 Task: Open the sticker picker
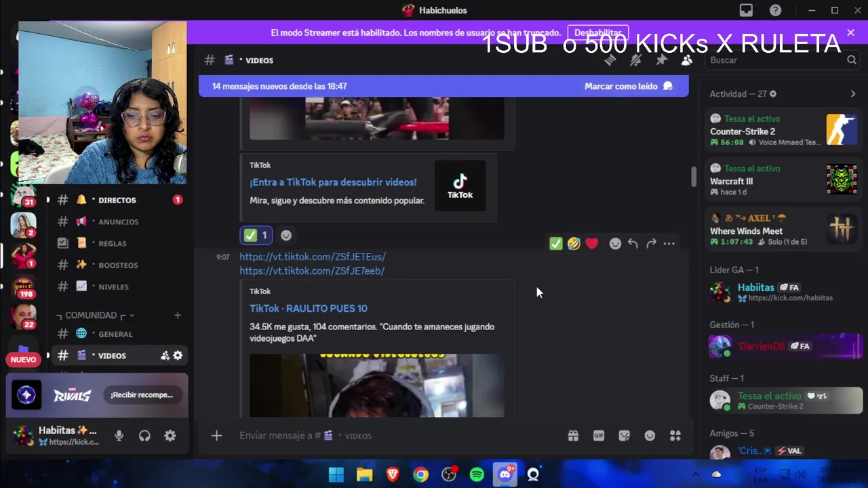[625, 436]
